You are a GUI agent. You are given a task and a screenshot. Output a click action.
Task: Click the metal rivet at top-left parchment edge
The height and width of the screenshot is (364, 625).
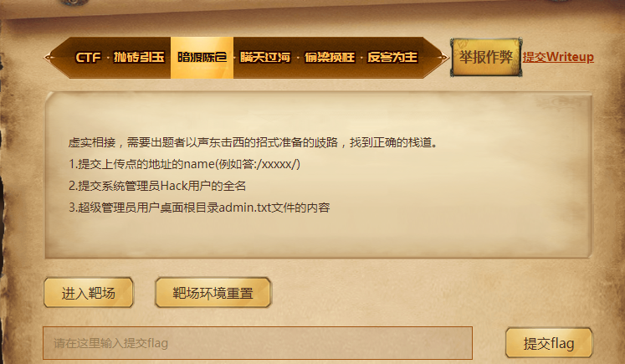pos(72,3)
